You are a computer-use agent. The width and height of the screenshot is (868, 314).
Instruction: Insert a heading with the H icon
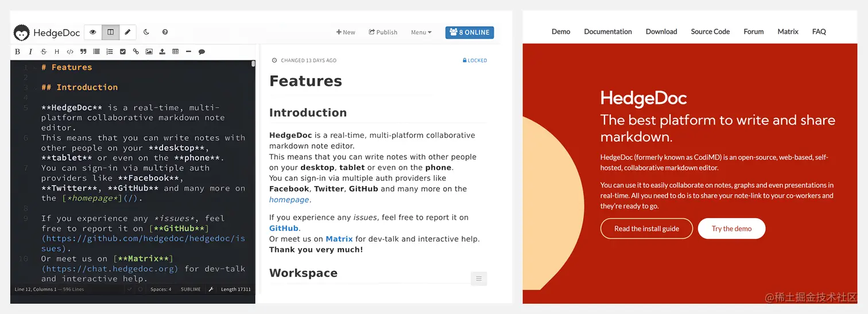click(57, 52)
